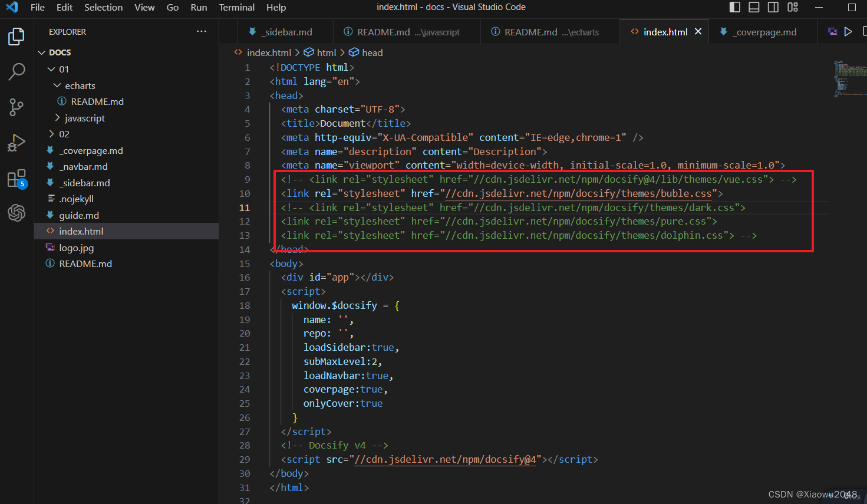Switch to README.md javascript tab

pyautogui.click(x=406, y=32)
